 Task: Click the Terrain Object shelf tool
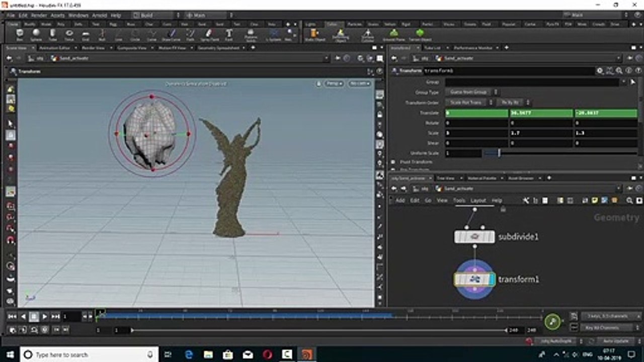420,35
